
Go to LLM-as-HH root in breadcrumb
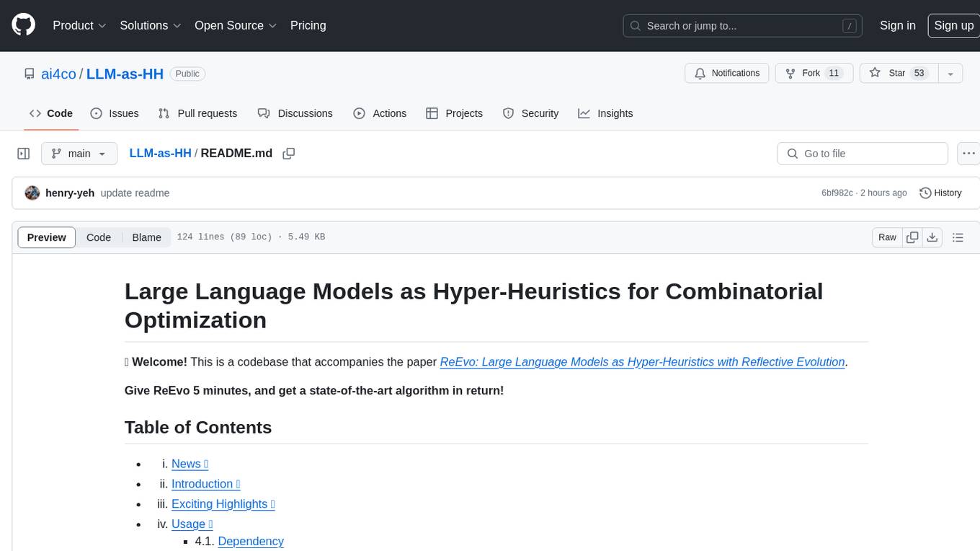(x=160, y=154)
